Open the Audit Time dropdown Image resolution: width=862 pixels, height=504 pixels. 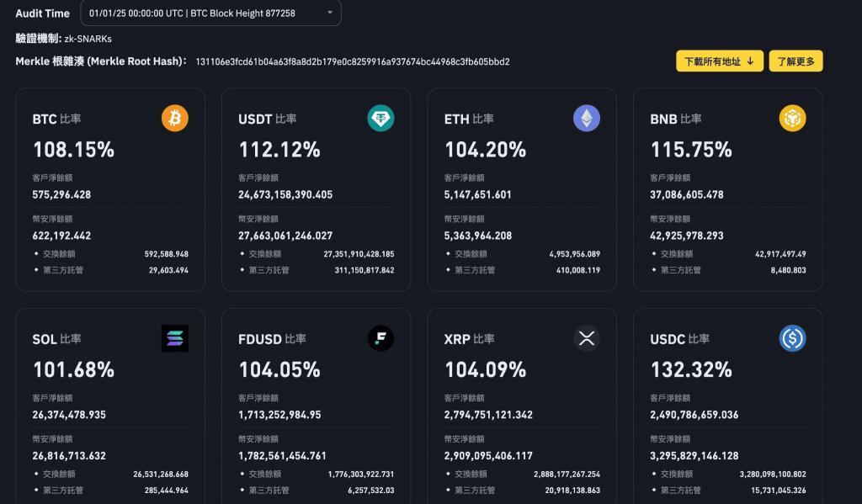(x=210, y=13)
